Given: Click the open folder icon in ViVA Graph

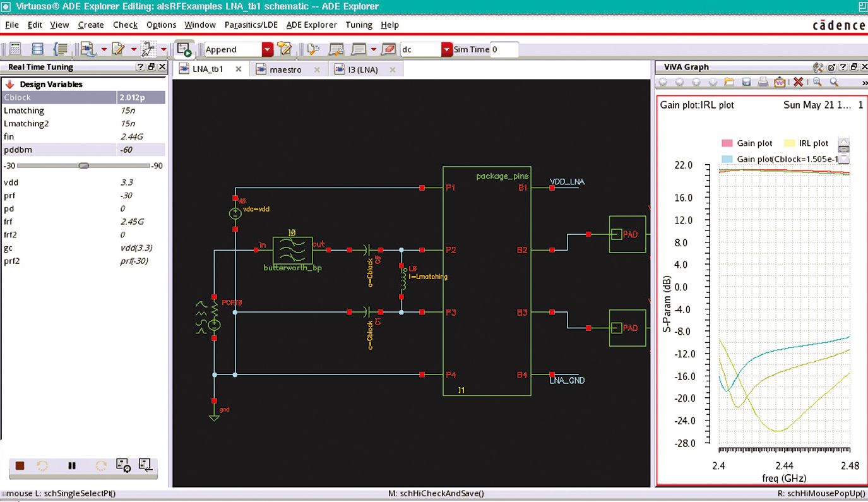Looking at the screenshot, I should click(x=729, y=82).
